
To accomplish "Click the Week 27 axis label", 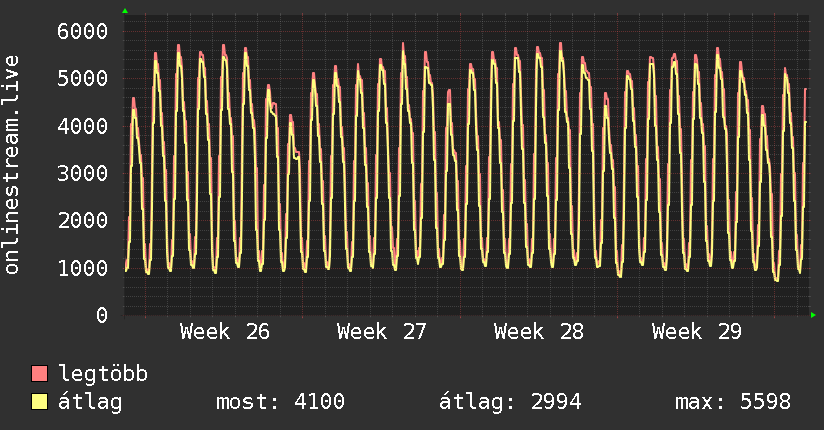I will (x=382, y=332).
